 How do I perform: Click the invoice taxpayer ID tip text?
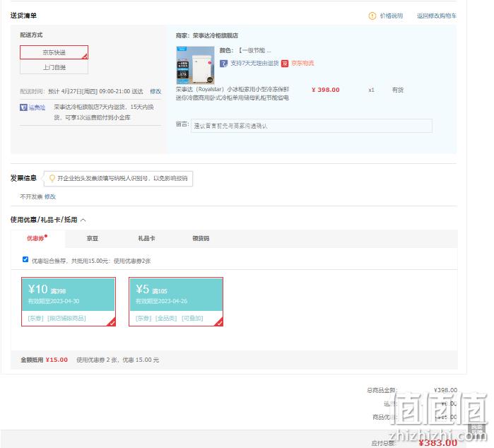pyautogui.click(x=122, y=178)
